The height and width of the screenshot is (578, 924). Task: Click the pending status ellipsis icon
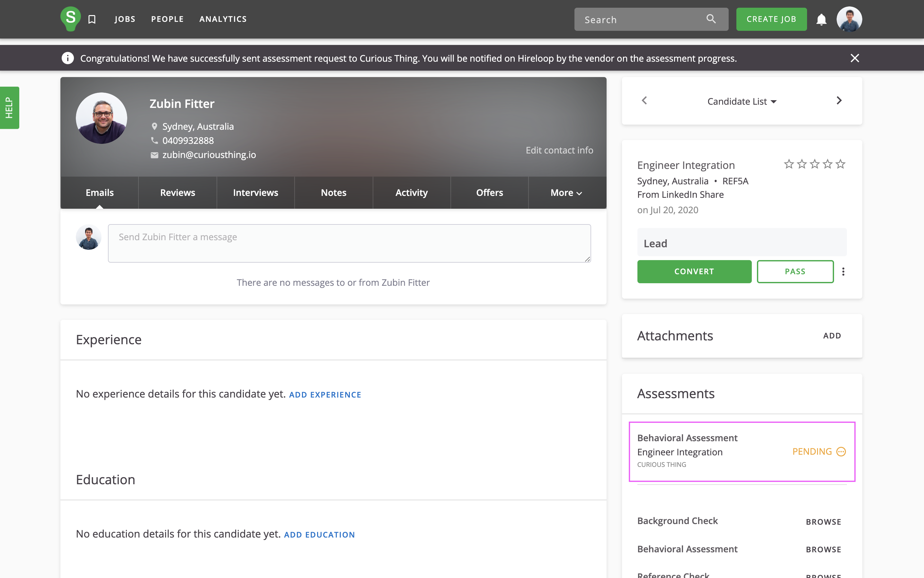[x=841, y=451]
